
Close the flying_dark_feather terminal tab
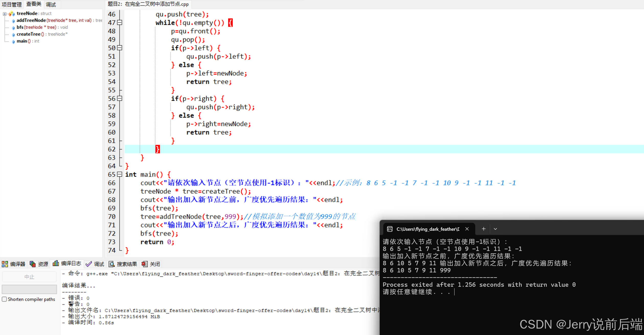[x=467, y=229]
